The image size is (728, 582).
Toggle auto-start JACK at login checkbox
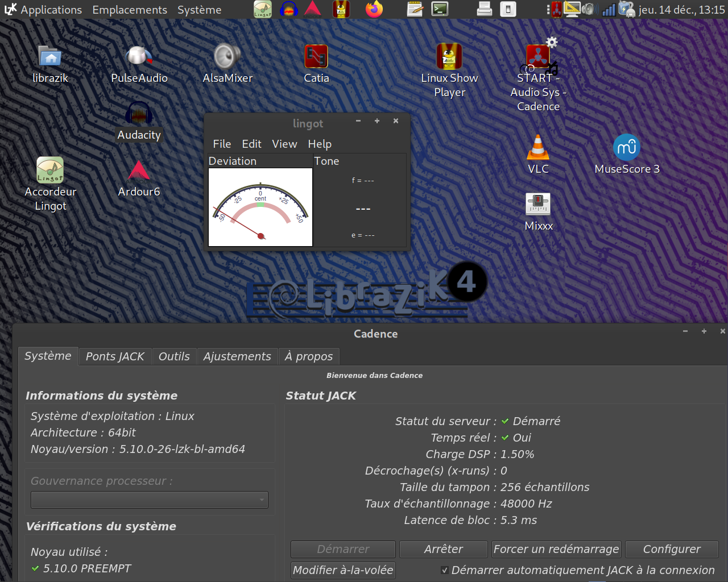pos(445,570)
